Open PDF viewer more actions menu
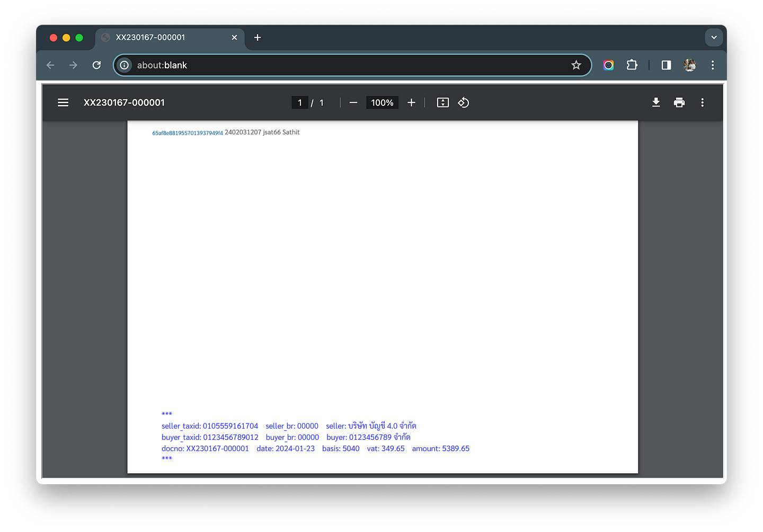763x532 pixels. (x=703, y=103)
